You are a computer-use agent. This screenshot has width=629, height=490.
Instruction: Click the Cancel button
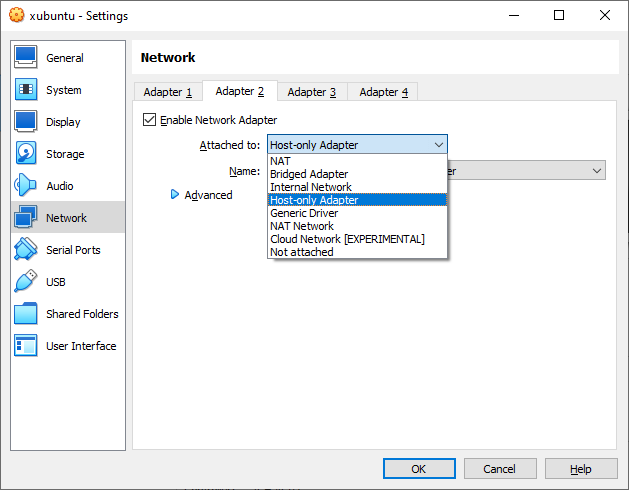500,469
